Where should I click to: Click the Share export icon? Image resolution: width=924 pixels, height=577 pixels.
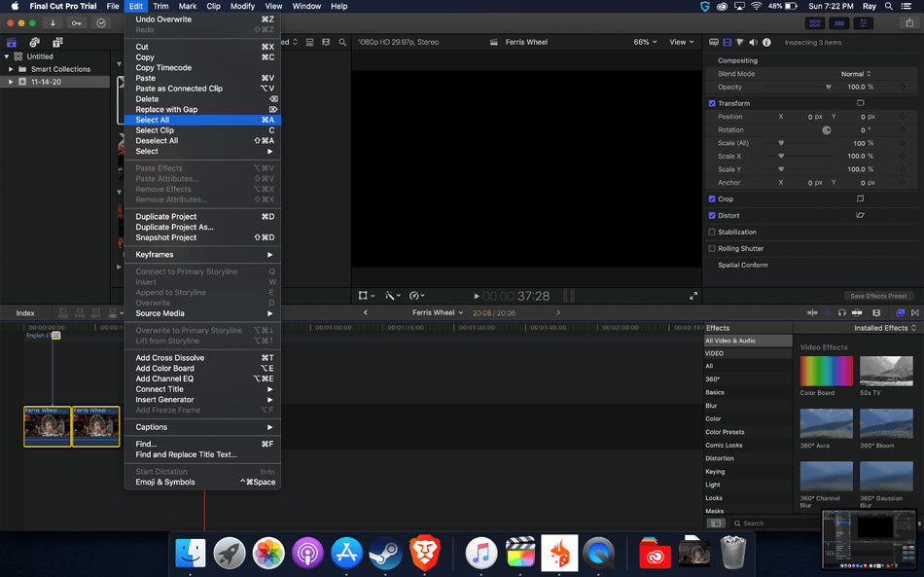click(x=909, y=23)
